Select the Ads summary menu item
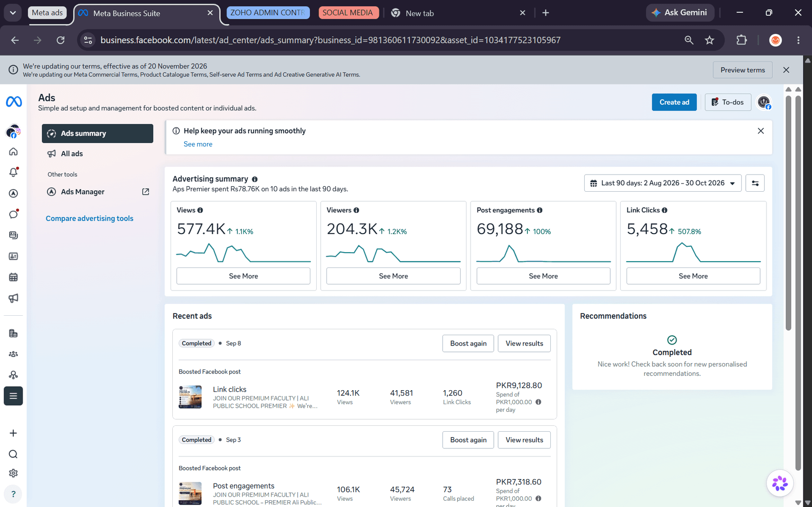 [97, 134]
